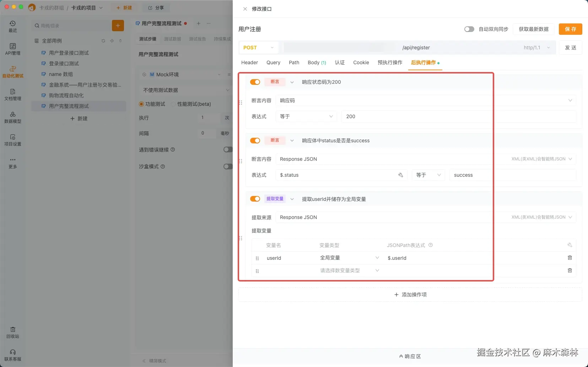Switch to the 认证 tab
This screenshot has width=588, height=367.
(x=340, y=62)
